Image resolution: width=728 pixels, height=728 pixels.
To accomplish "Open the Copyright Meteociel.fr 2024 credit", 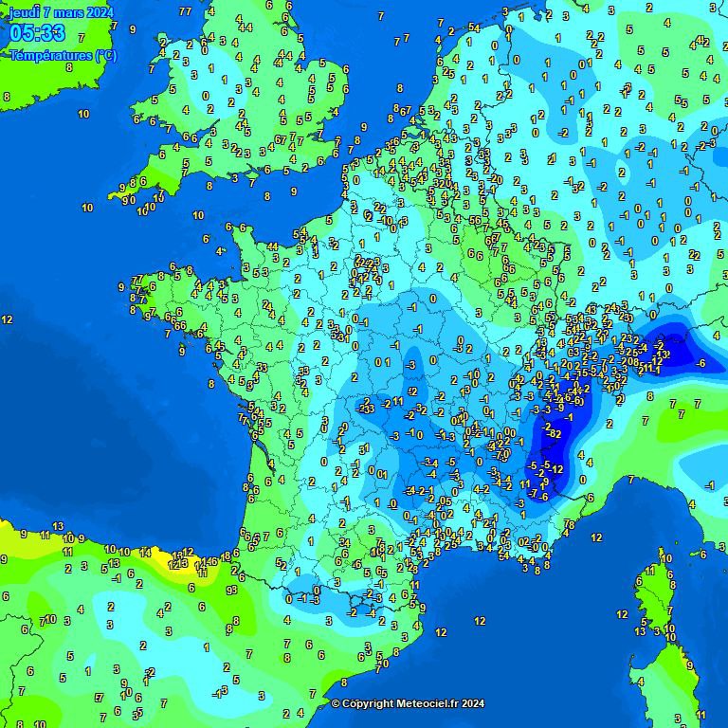I will pos(408,703).
